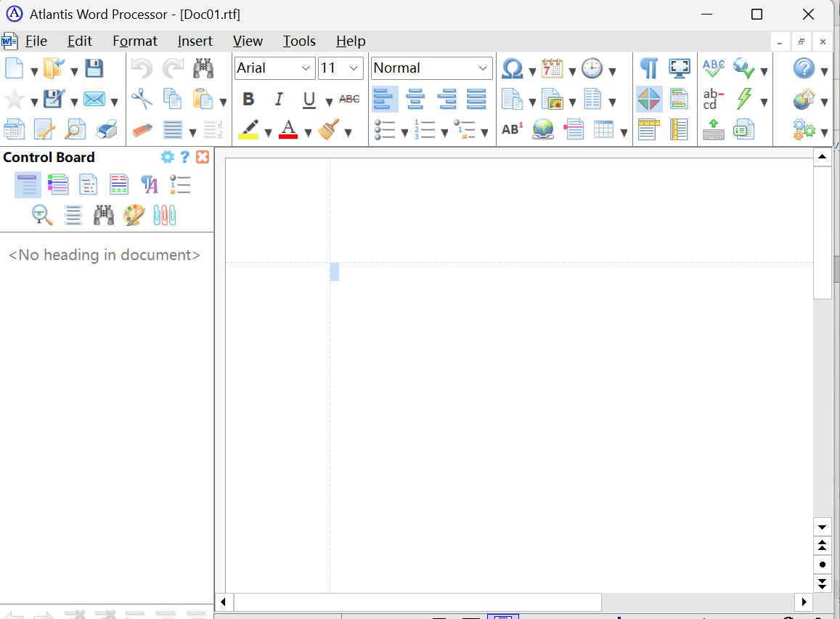Image resolution: width=840 pixels, height=619 pixels.
Task: Open the colors palette icon in Control Board
Action: coord(134,215)
